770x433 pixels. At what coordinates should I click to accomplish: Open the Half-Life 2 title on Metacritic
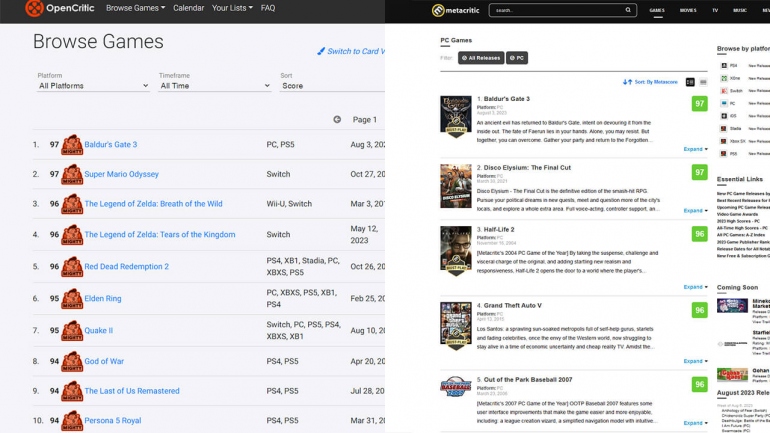pyautogui.click(x=499, y=229)
